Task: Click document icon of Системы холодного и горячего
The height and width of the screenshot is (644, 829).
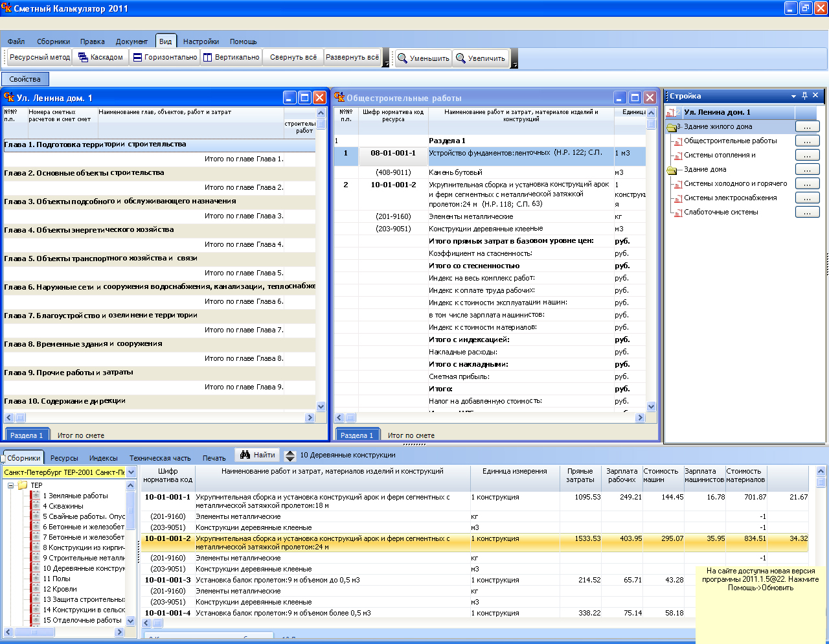Action: coord(678,184)
